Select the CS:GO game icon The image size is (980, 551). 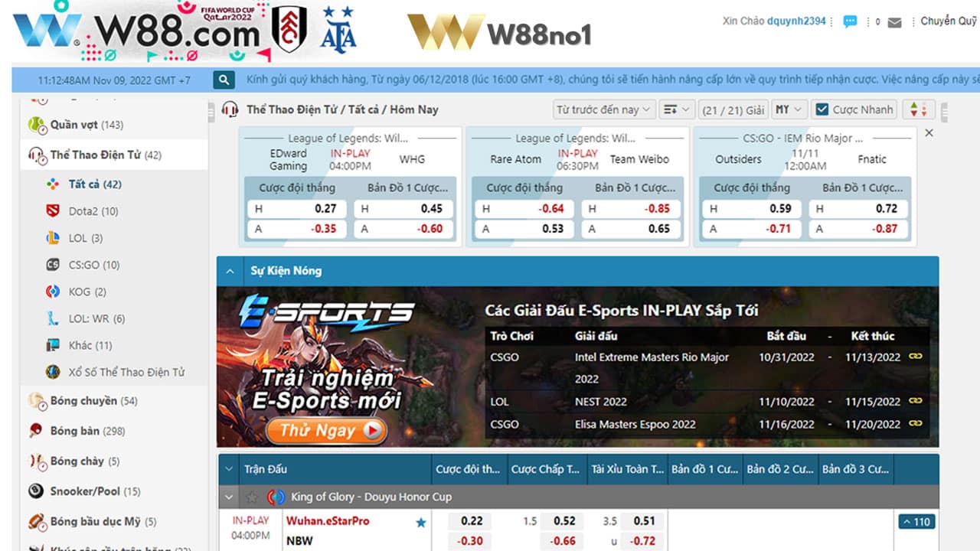53,265
